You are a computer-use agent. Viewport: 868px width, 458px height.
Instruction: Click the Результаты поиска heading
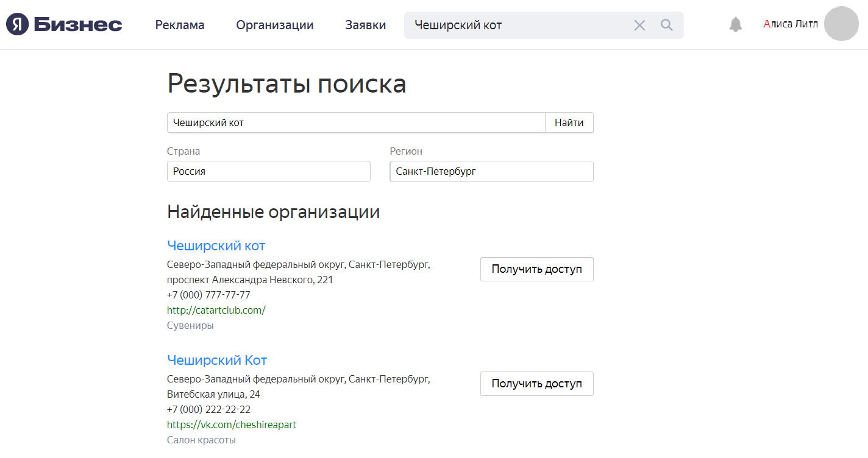click(x=286, y=83)
